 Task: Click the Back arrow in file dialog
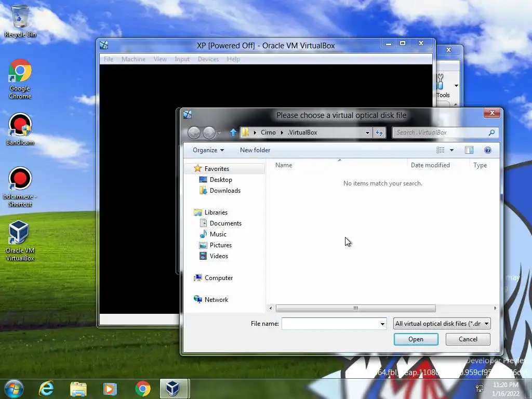(194, 132)
